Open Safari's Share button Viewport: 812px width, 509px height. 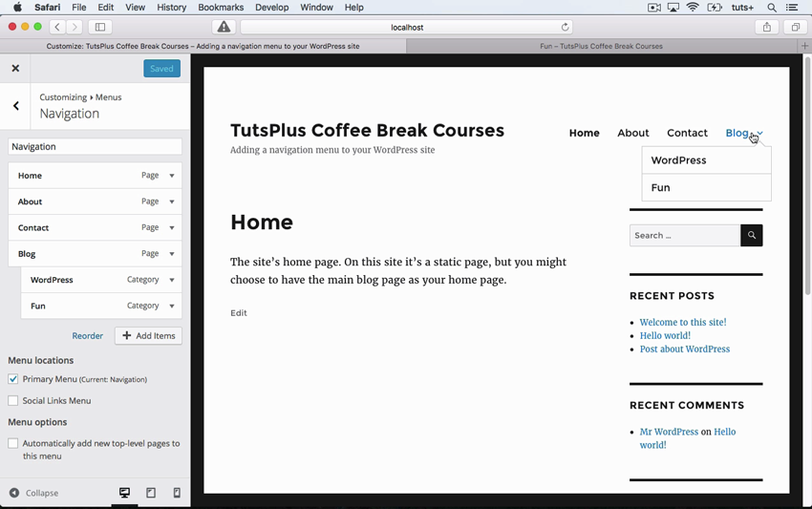[767, 27]
